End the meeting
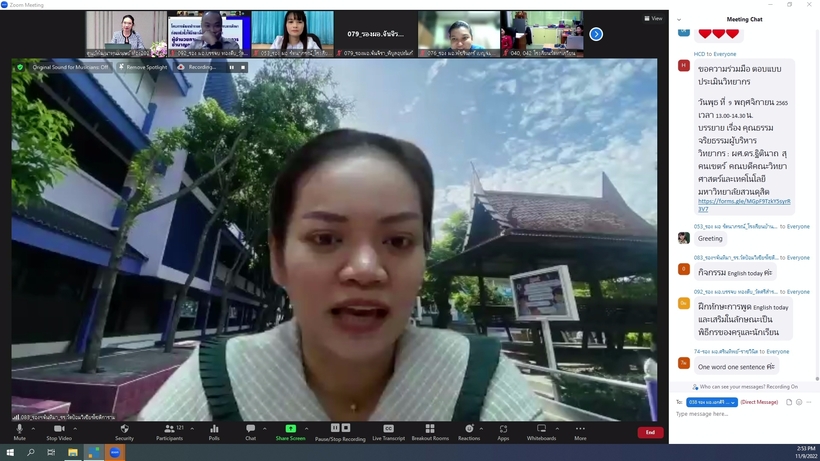Viewport: 820px width, 461px height. coord(650,432)
